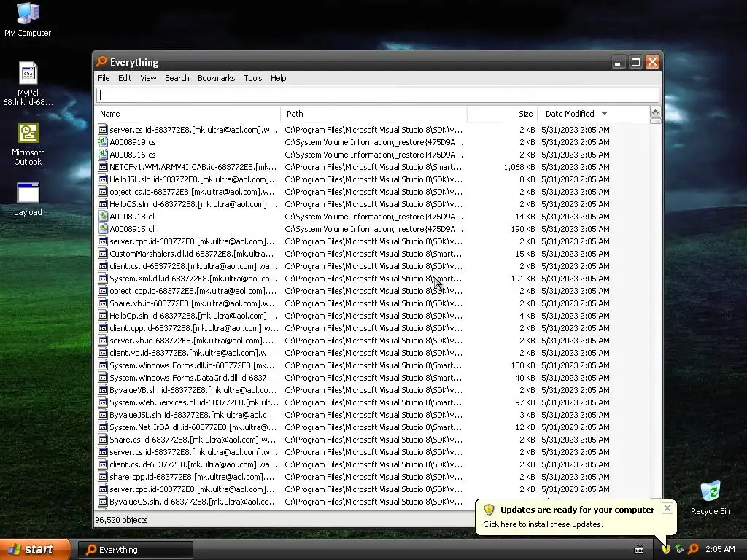The width and height of the screenshot is (747, 560).
Task: Focus the Everything search input field
Action: click(378, 95)
